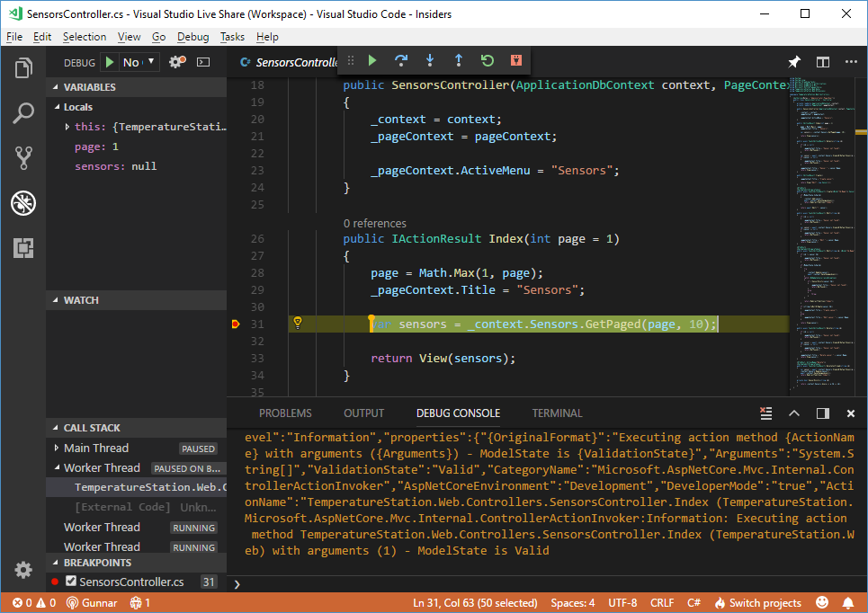Toggle the breakpoint on line 31
The width and height of the screenshot is (868, 613).
pyautogui.click(x=237, y=324)
